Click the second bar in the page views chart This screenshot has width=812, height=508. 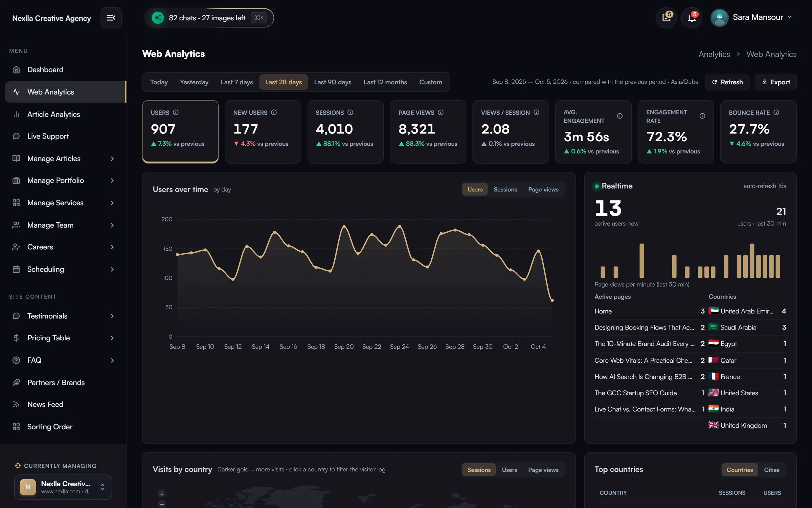point(616,272)
